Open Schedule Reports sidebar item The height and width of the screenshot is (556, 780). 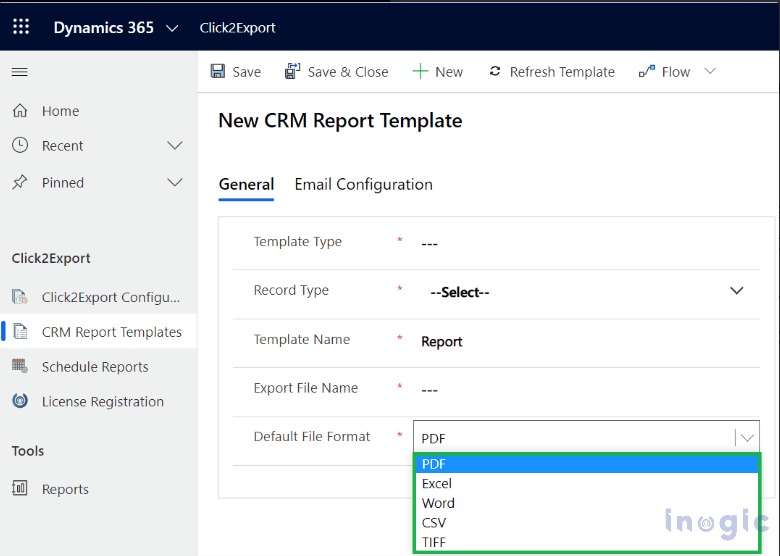click(95, 367)
